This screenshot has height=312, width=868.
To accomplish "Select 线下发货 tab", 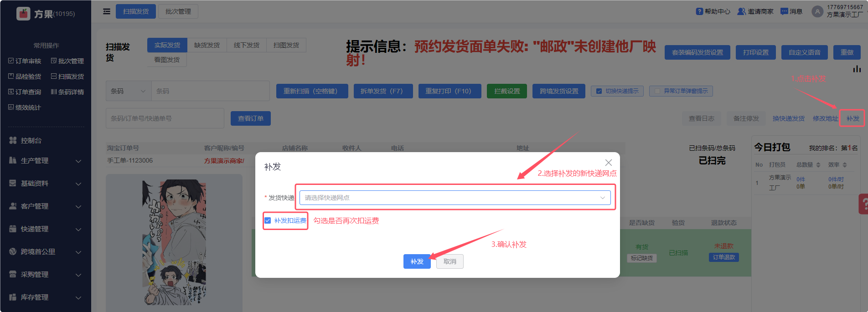I will pos(247,45).
